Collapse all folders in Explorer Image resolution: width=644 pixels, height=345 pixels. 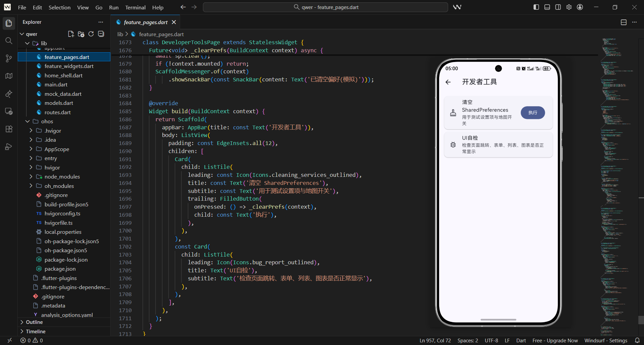[x=101, y=34]
